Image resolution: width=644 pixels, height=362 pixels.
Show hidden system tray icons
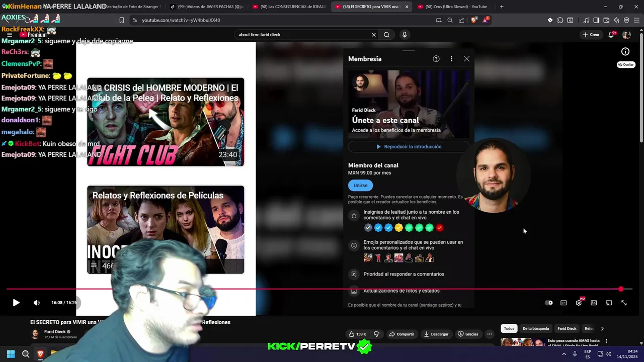pos(563,354)
